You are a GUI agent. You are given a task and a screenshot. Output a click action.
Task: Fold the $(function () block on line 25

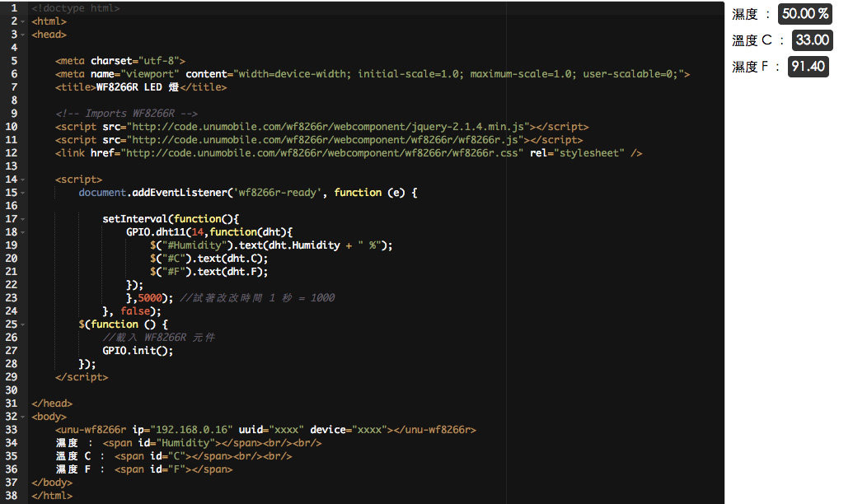point(23,324)
